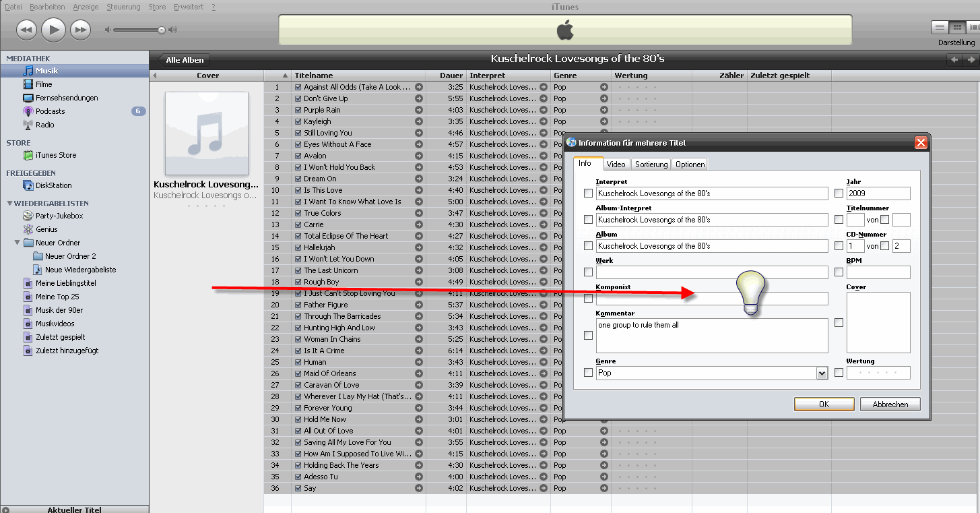Switch to grid view in Darstellung
This screenshot has height=513, width=980.
tap(956, 28)
